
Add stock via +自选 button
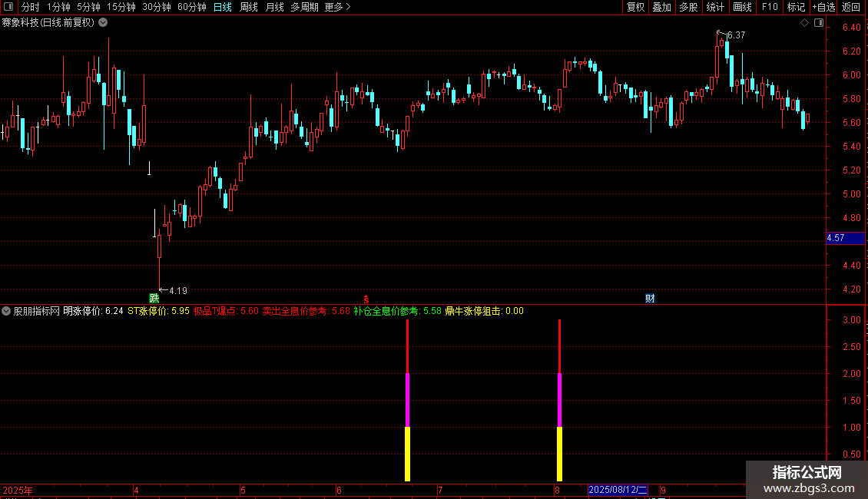click(823, 7)
